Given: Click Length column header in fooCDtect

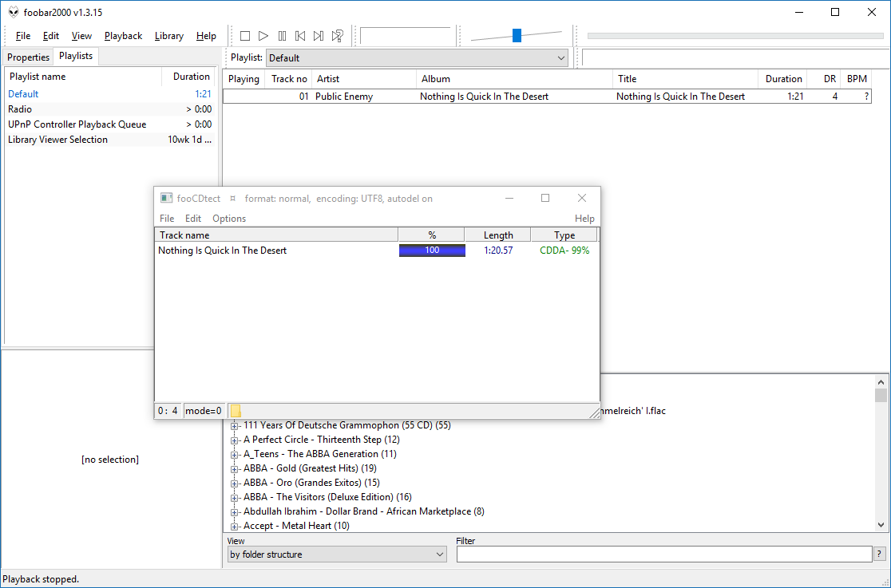Looking at the screenshot, I should (497, 235).
